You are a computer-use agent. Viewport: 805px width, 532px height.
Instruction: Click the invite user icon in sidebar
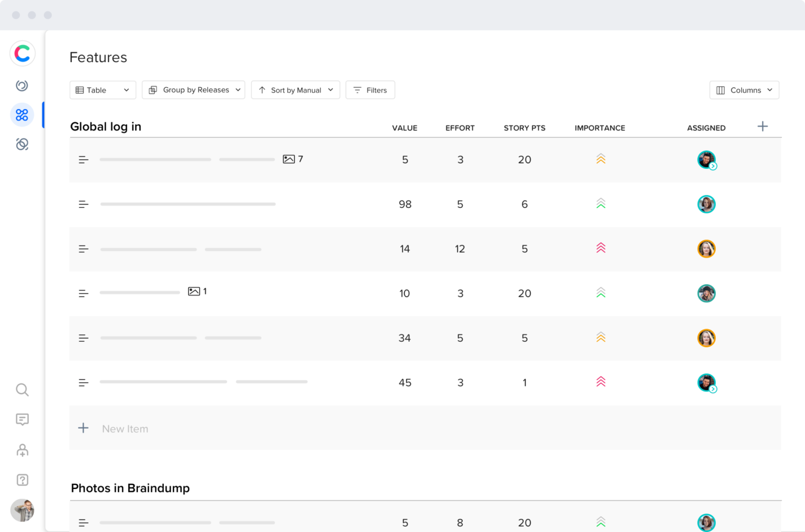[22, 450]
